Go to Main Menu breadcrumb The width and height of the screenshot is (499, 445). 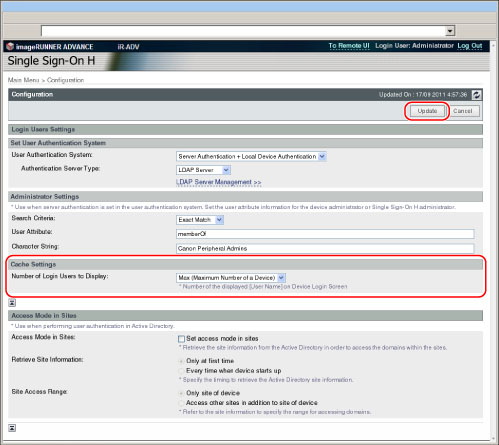(x=23, y=80)
